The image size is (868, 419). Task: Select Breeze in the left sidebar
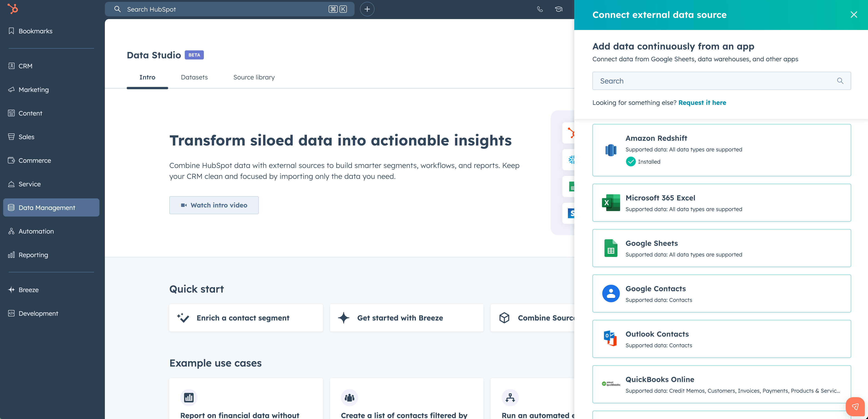click(28, 290)
